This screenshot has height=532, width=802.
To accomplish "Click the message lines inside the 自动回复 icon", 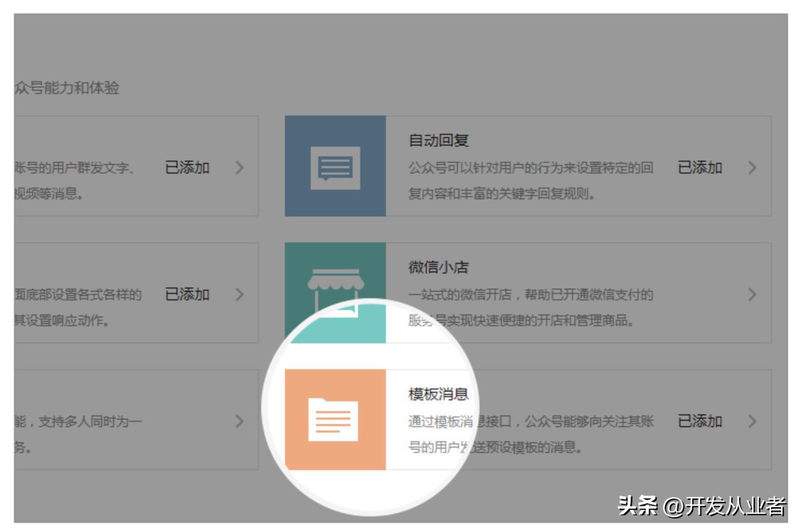I will pyautogui.click(x=335, y=168).
